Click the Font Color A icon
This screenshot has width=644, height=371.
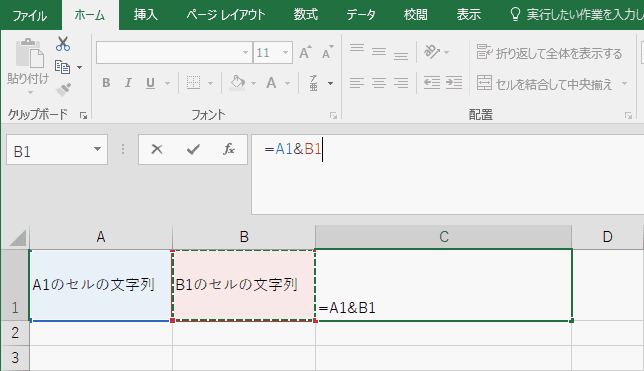[271, 83]
